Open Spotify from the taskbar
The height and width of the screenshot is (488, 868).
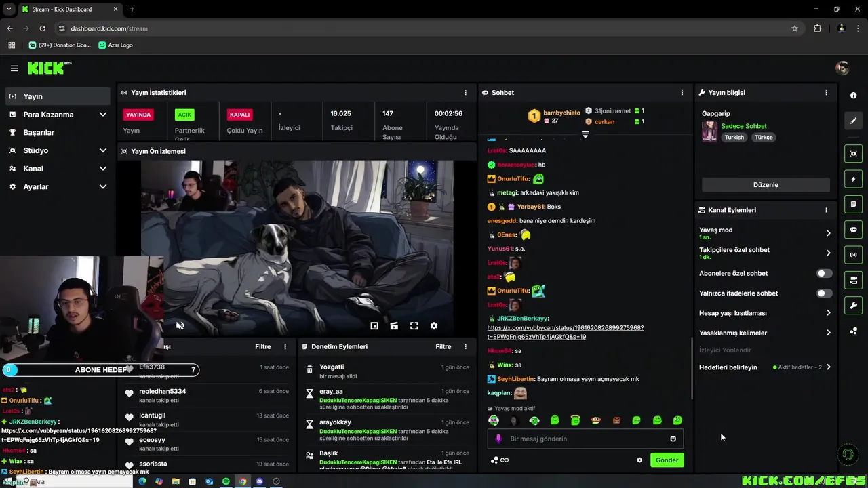click(226, 482)
